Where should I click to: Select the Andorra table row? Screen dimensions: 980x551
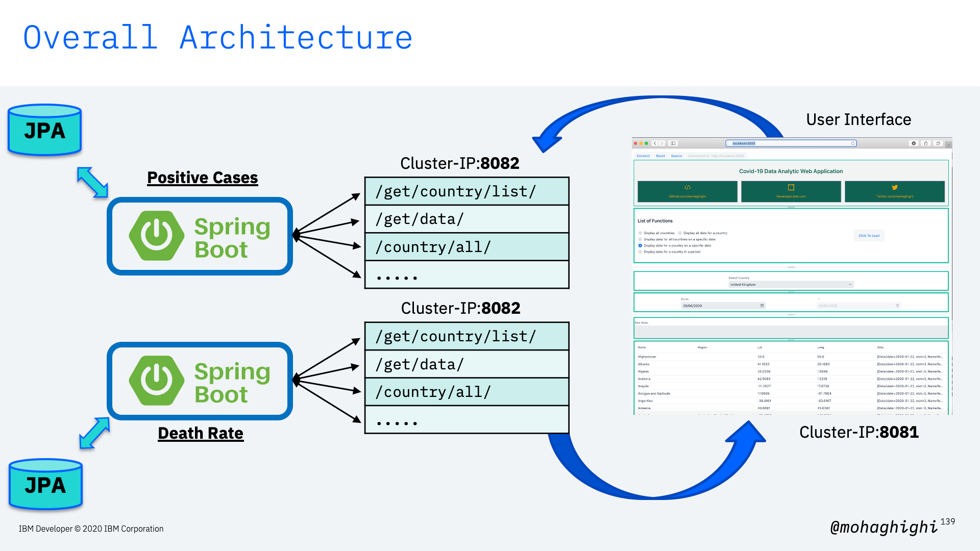(791, 379)
